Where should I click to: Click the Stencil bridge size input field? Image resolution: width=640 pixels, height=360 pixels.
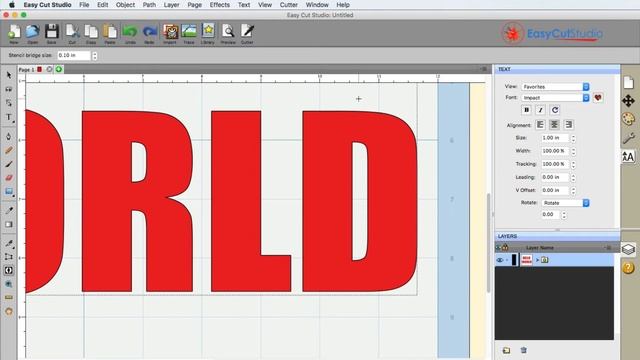pos(74,56)
